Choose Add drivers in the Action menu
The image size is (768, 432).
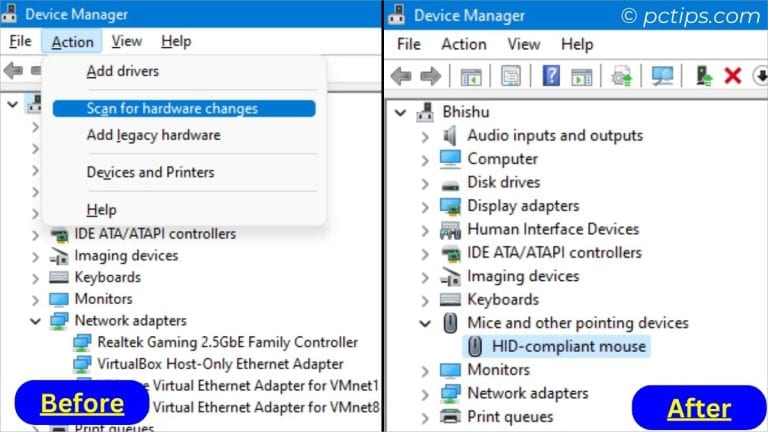pos(122,71)
